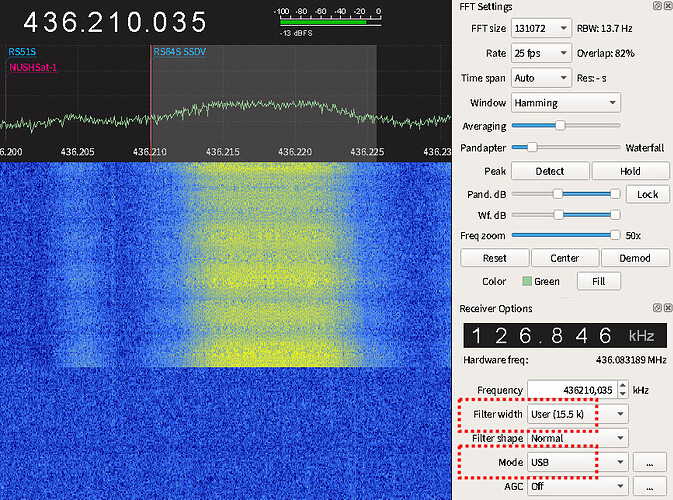Toggle the Fill button
The height and width of the screenshot is (500, 673).
598,282
